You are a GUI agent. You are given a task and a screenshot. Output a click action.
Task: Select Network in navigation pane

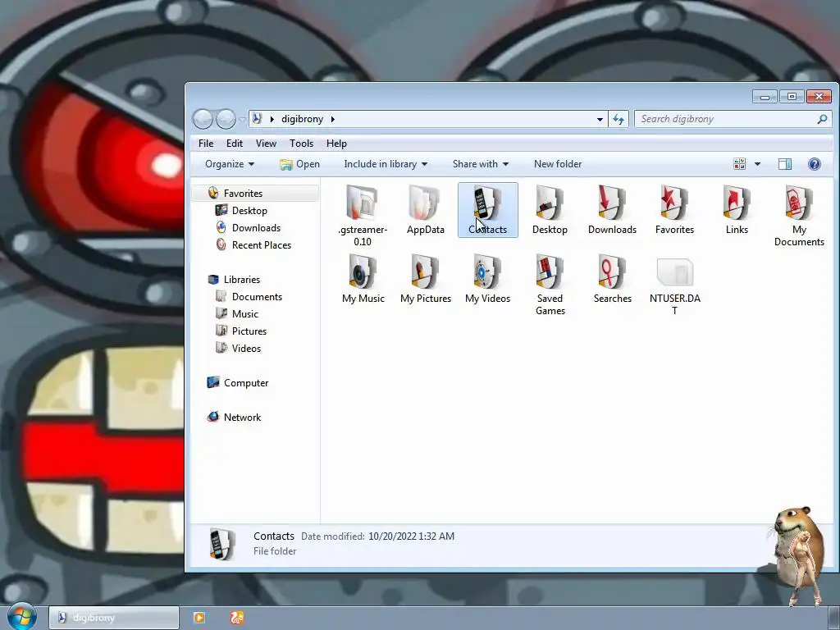click(x=242, y=418)
